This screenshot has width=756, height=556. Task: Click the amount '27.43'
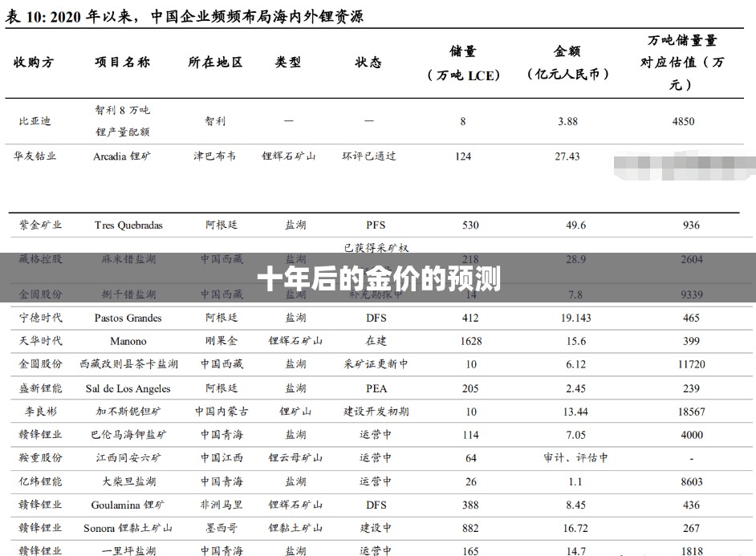point(567,156)
